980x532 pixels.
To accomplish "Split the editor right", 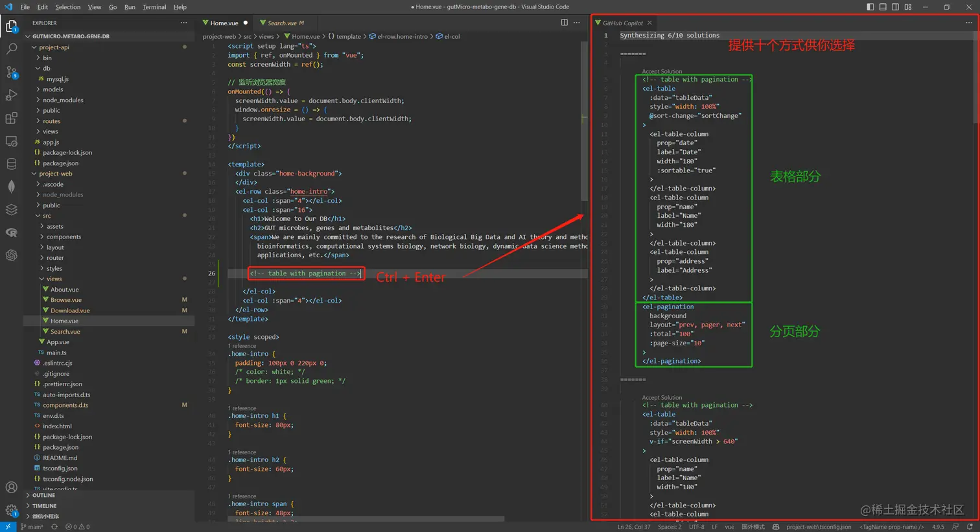I will 564,23.
